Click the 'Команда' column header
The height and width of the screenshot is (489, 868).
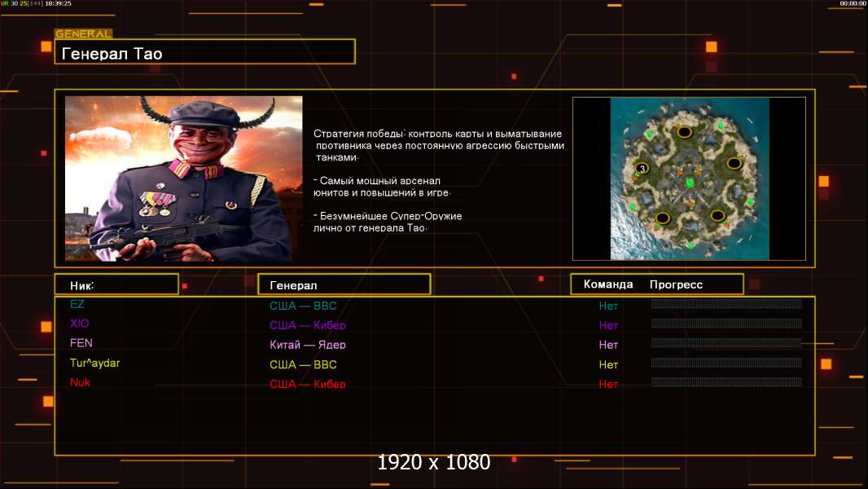tap(607, 284)
